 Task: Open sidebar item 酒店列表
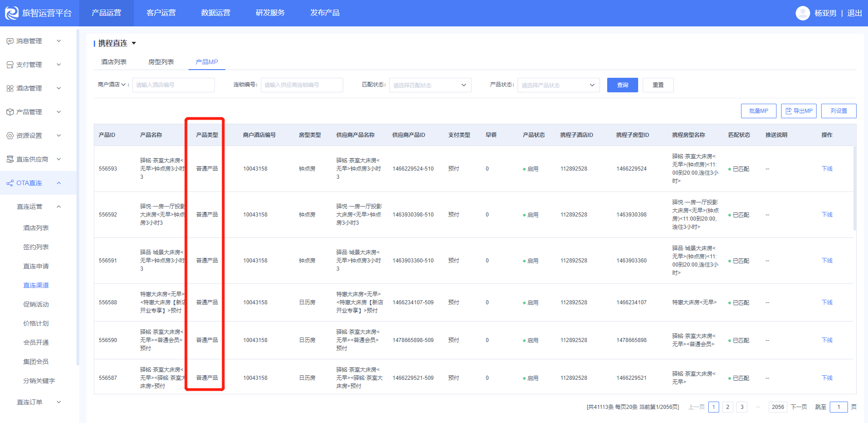(36, 228)
